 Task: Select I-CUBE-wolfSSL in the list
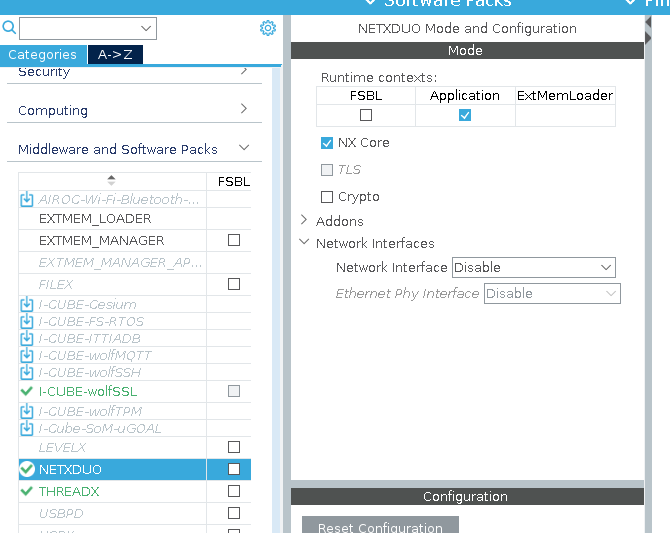(x=88, y=392)
